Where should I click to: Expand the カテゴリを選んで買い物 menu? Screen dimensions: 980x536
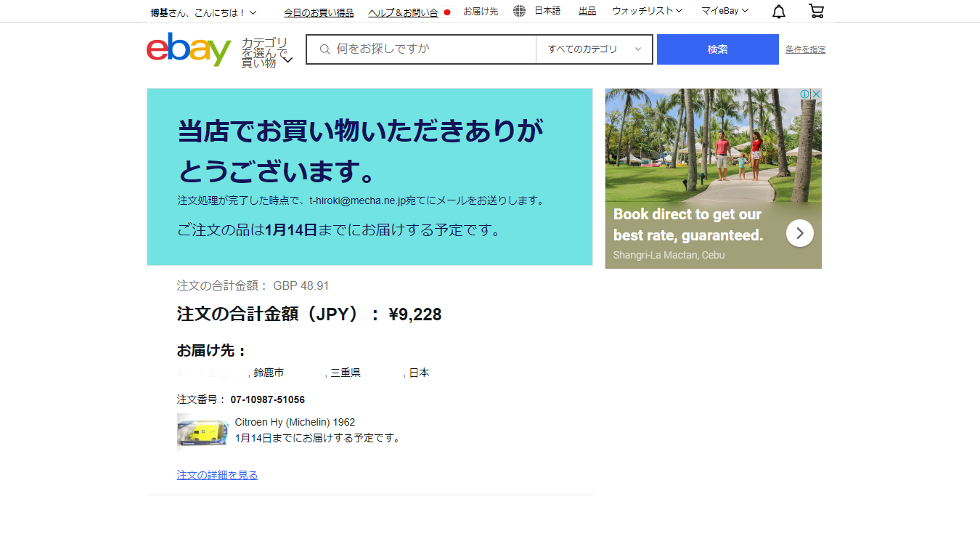[266, 53]
